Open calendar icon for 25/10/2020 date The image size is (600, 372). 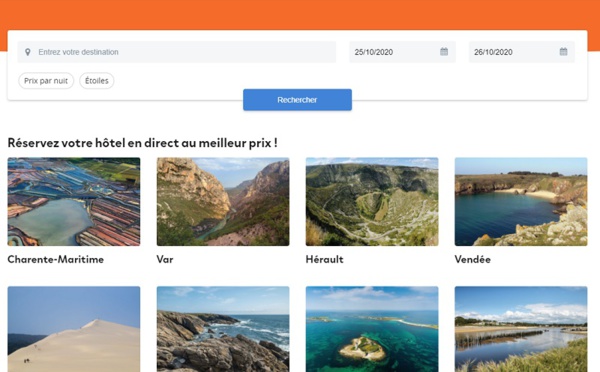point(444,52)
